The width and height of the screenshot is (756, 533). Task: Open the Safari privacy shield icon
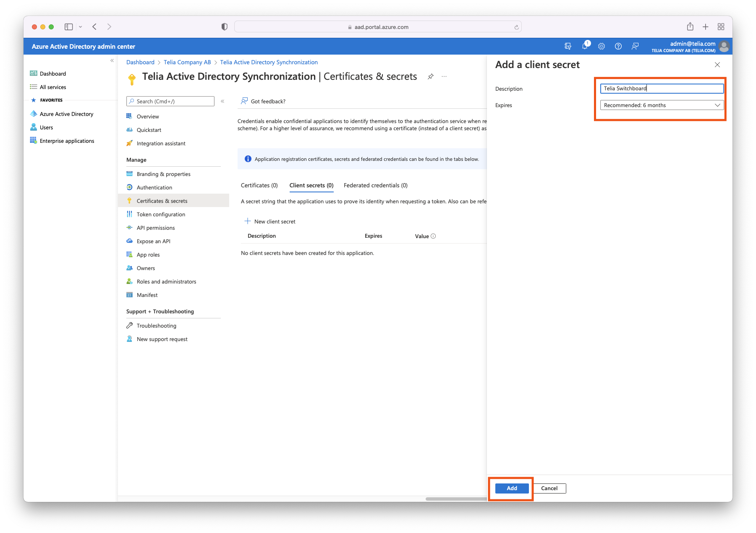[x=225, y=27]
